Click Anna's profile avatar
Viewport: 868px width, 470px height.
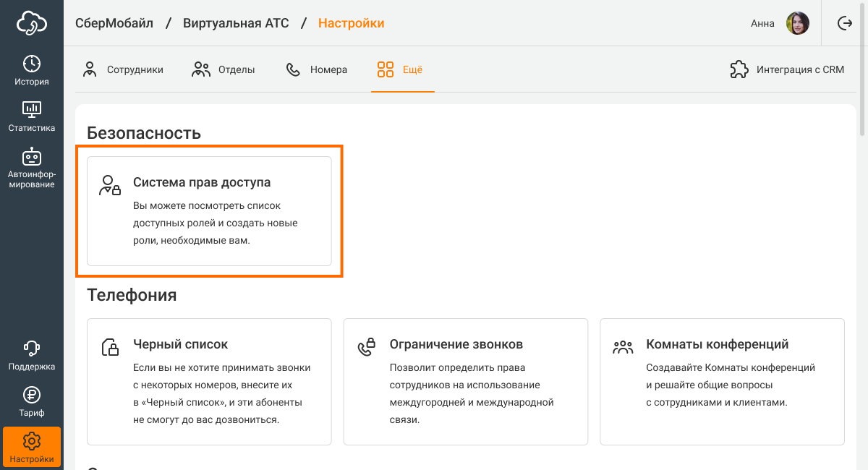click(x=797, y=23)
